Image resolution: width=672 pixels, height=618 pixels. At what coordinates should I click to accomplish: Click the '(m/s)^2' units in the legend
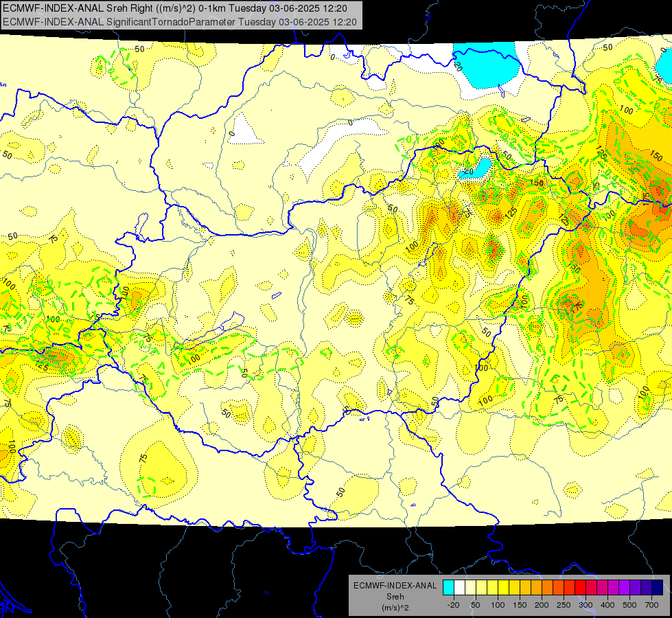[395, 608]
